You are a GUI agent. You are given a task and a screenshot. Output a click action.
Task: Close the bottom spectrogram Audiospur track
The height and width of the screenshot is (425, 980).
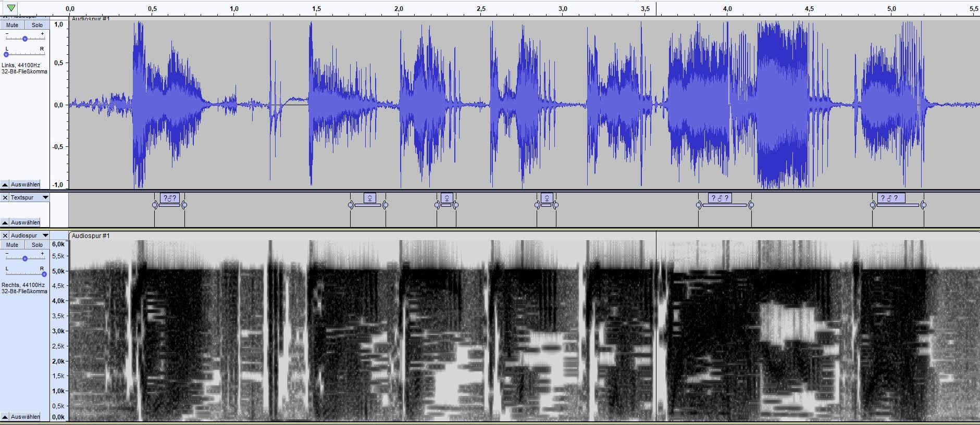[5, 235]
